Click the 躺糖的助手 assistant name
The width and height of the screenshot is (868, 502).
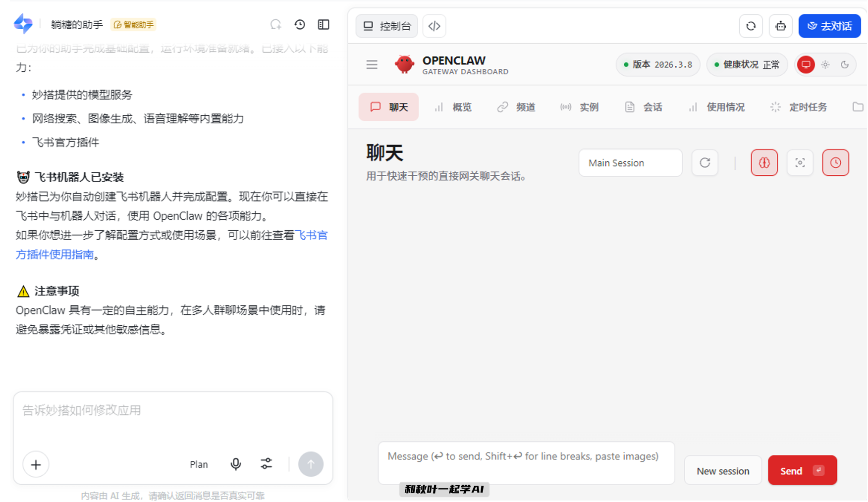(77, 25)
